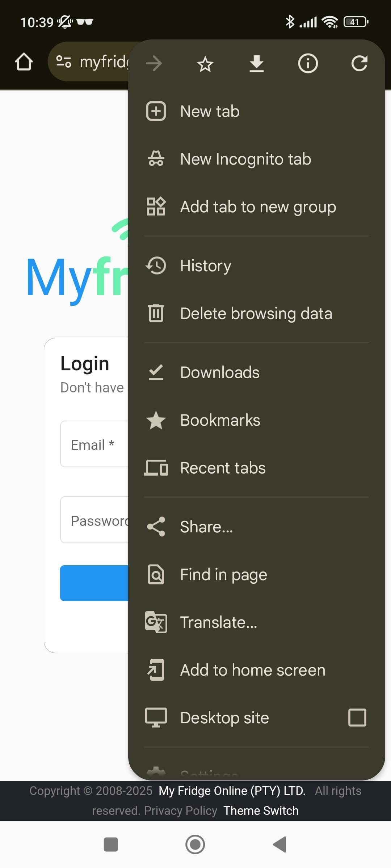The height and width of the screenshot is (868, 391).
Task: Select Add tab to new group
Action: coord(257,207)
